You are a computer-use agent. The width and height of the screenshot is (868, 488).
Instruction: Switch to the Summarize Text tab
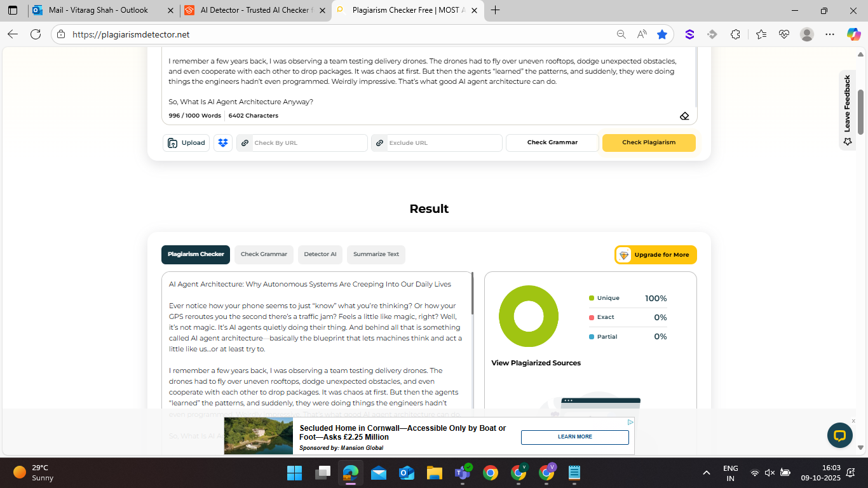tap(376, 255)
